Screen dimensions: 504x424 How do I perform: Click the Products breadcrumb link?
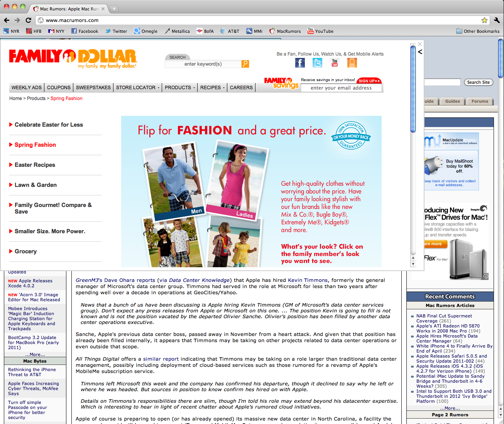coord(36,98)
